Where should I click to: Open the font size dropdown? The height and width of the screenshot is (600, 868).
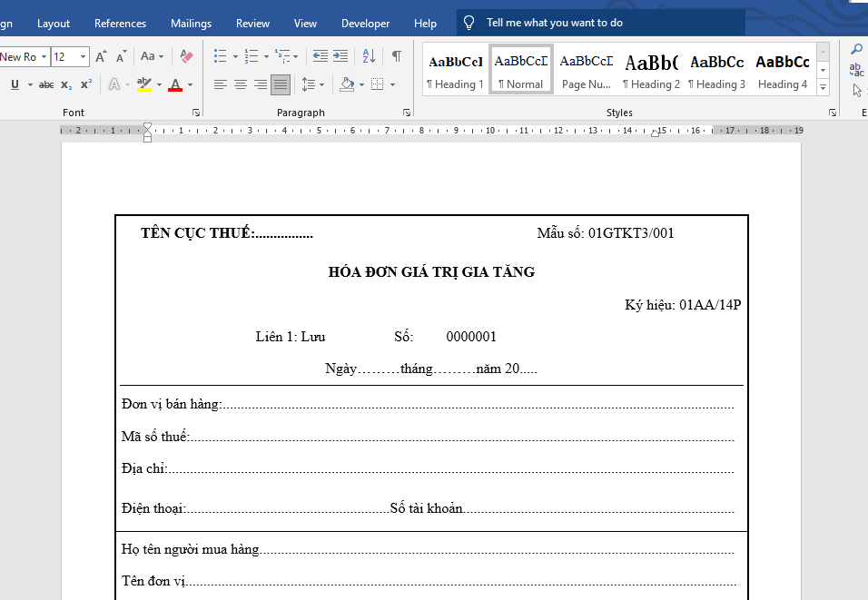point(84,56)
